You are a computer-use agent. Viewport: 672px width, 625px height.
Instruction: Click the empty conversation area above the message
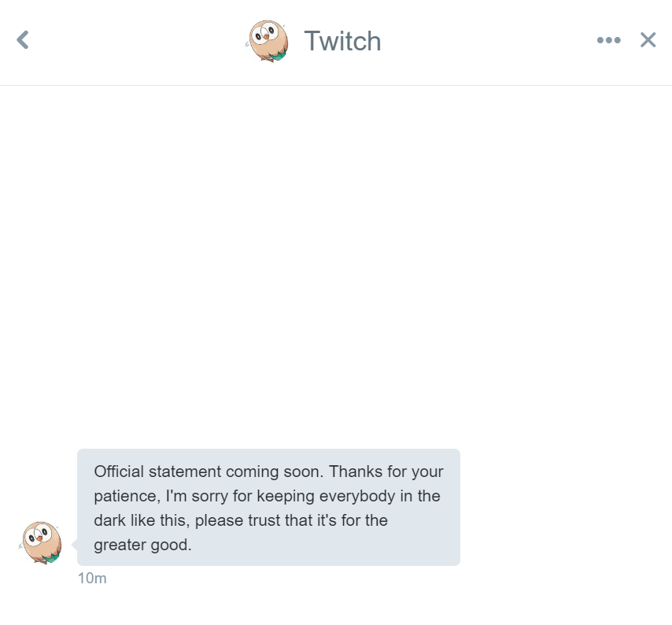click(336, 260)
